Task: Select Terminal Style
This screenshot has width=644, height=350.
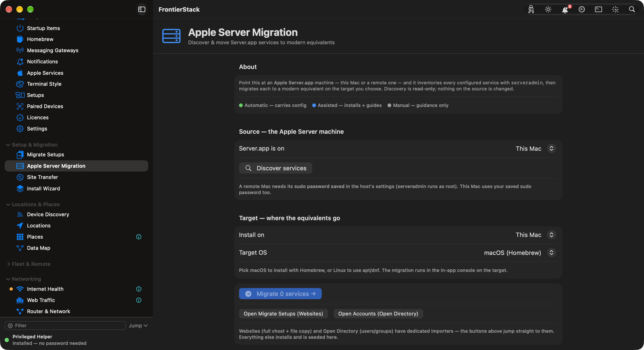Action: pyautogui.click(x=76, y=84)
